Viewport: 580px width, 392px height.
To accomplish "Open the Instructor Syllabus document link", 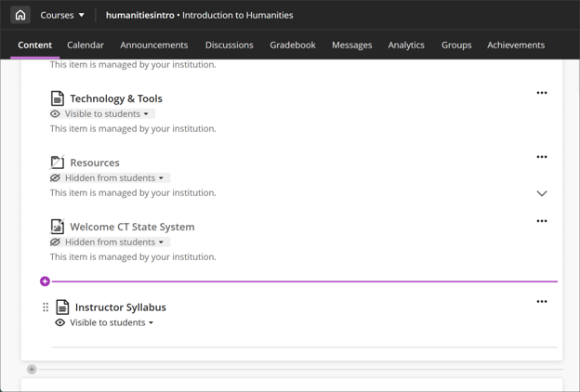I will [121, 307].
